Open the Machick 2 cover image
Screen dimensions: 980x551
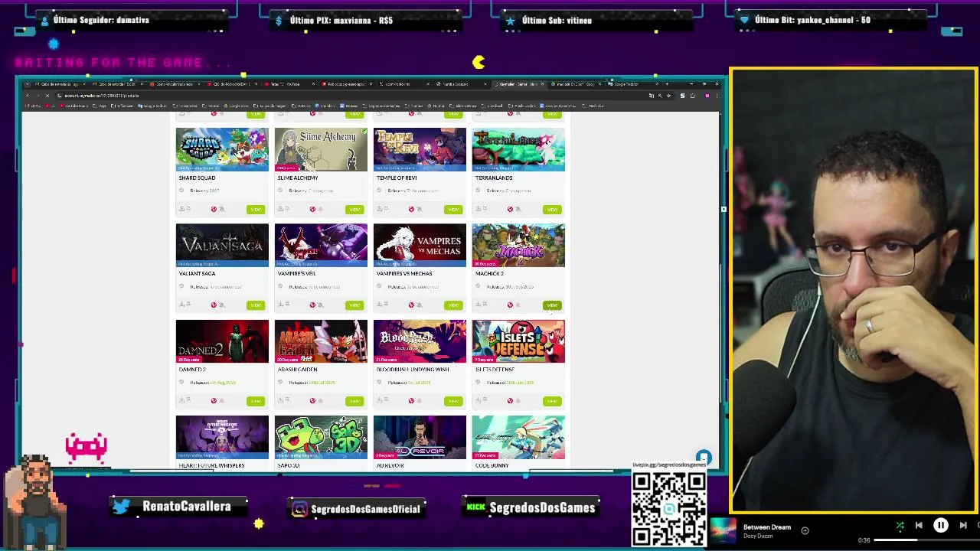click(518, 245)
